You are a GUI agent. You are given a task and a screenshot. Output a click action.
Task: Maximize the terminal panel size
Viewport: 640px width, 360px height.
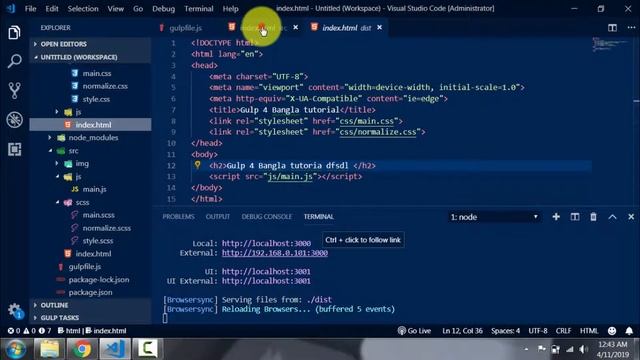tap(612, 217)
